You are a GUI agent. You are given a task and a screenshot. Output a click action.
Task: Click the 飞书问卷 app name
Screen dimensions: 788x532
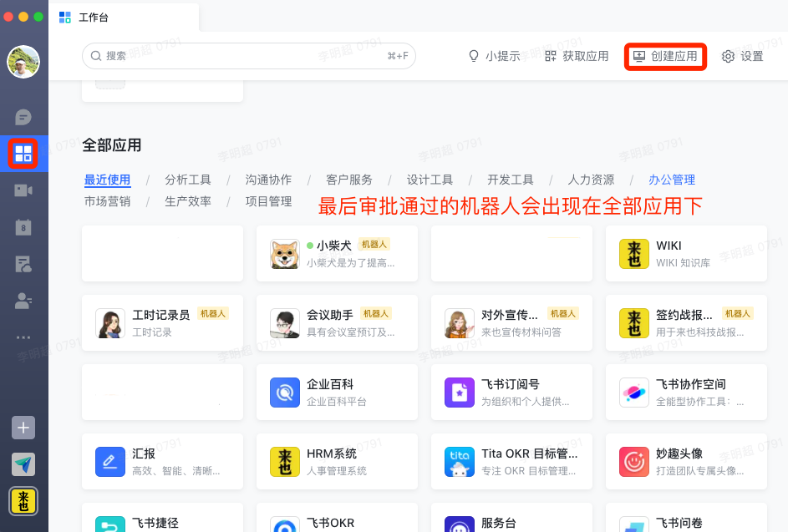coord(679,523)
